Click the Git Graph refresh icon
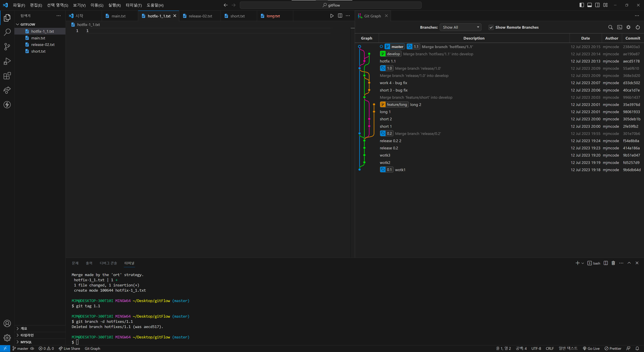Image resolution: width=644 pixels, height=352 pixels. 637,27
